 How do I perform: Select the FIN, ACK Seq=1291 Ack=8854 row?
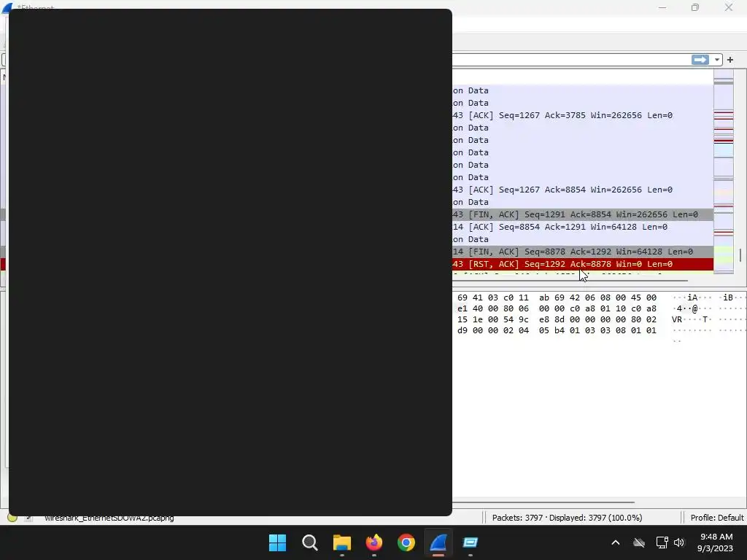[x=582, y=214]
